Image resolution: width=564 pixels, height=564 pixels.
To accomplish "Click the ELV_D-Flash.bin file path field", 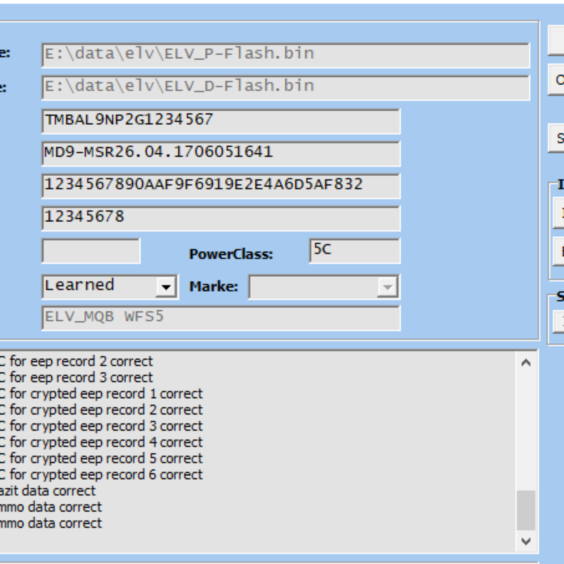I will [x=286, y=87].
